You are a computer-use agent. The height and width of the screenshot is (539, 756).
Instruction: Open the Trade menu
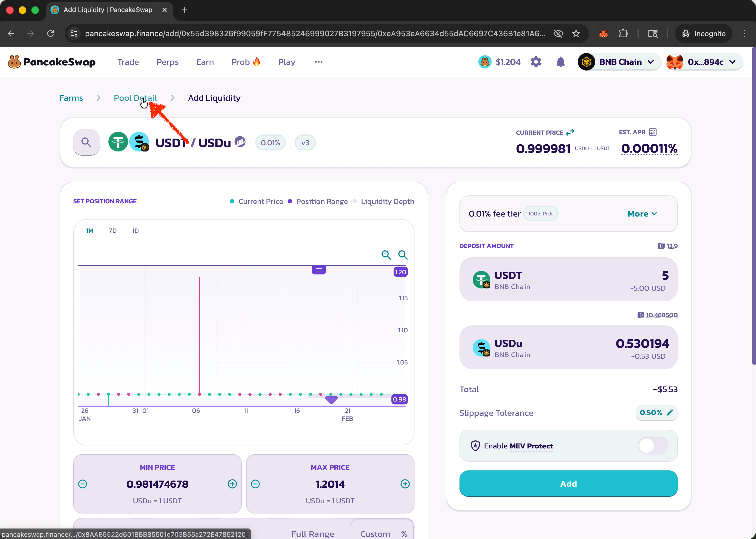(128, 62)
